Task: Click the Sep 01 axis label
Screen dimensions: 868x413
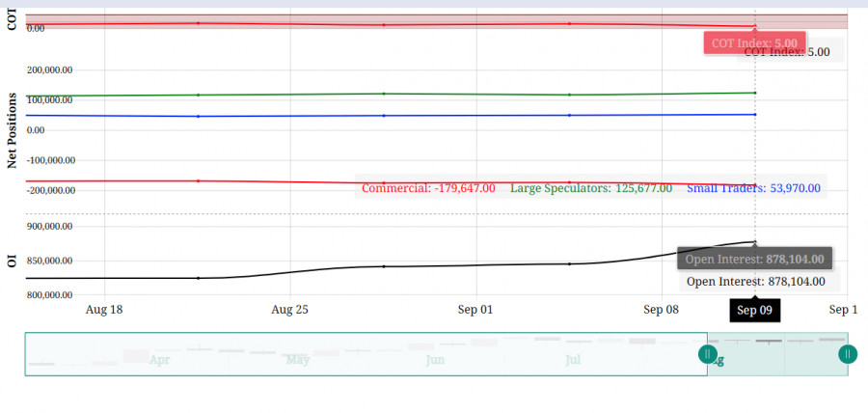Action: pos(475,310)
